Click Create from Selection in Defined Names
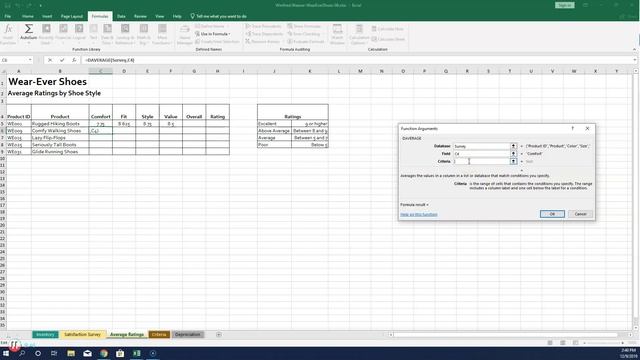 (x=217, y=41)
